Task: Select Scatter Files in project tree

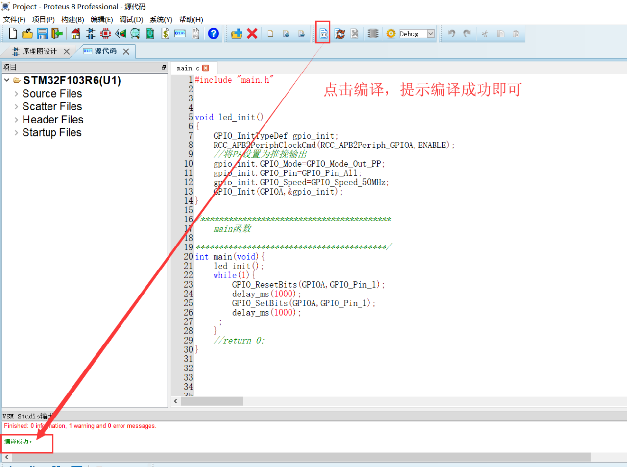Action: click(x=52, y=106)
